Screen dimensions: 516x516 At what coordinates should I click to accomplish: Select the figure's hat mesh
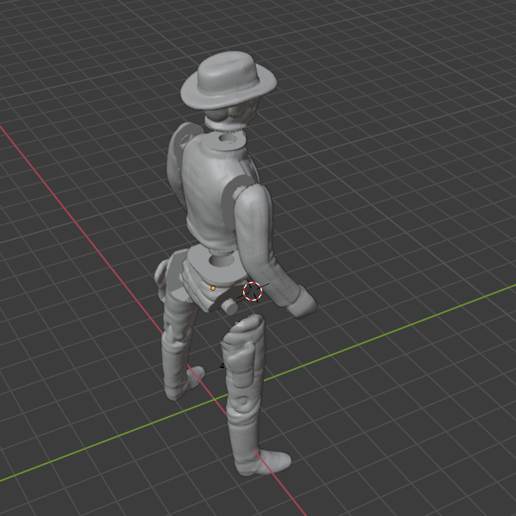click(x=229, y=79)
